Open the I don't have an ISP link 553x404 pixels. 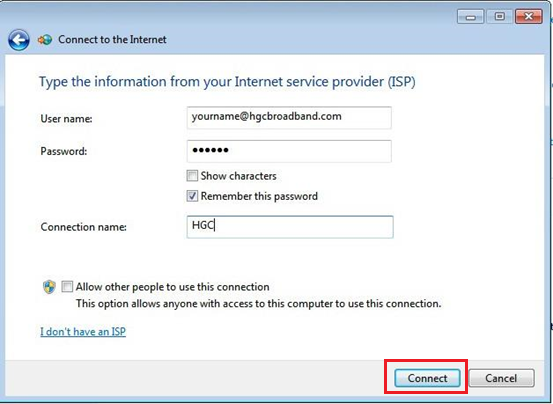83,331
